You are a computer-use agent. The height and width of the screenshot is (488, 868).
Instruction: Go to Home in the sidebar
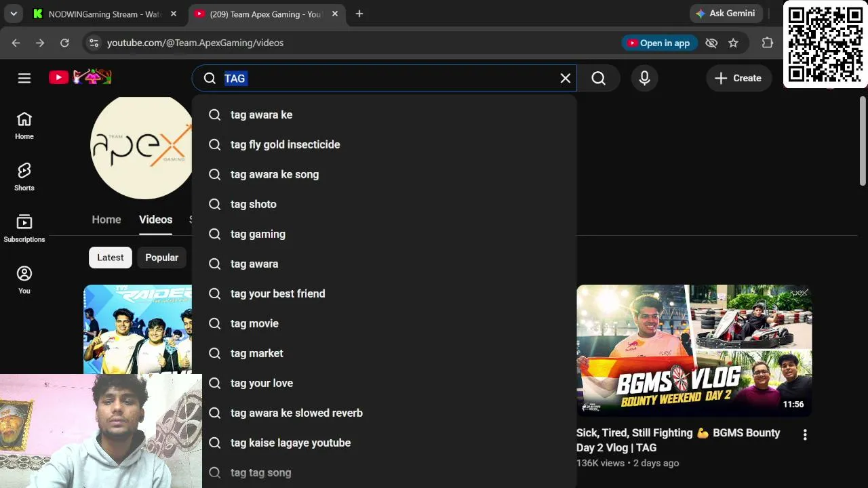pos(24,126)
